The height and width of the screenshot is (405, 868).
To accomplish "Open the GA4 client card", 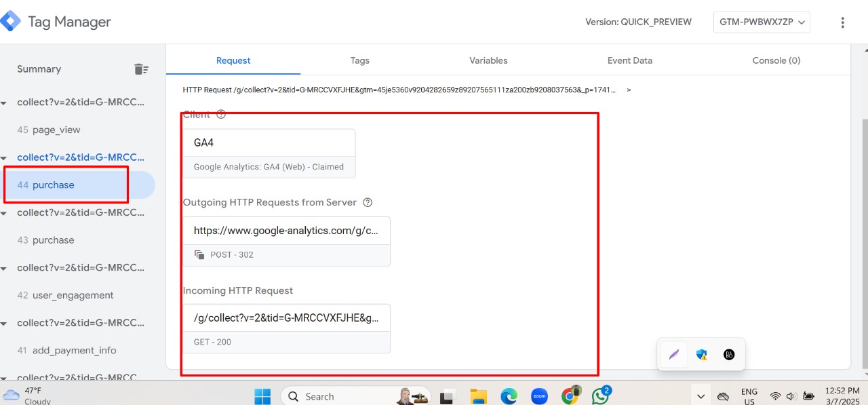I will point(269,153).
